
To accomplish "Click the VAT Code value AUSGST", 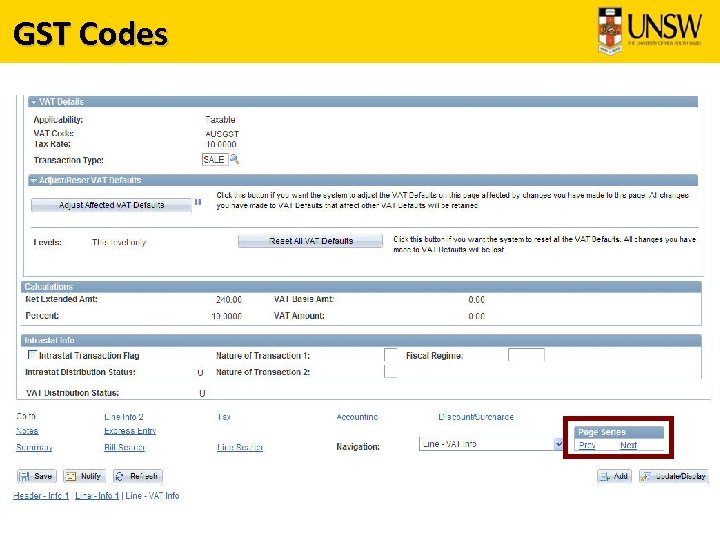I will 222,134.
